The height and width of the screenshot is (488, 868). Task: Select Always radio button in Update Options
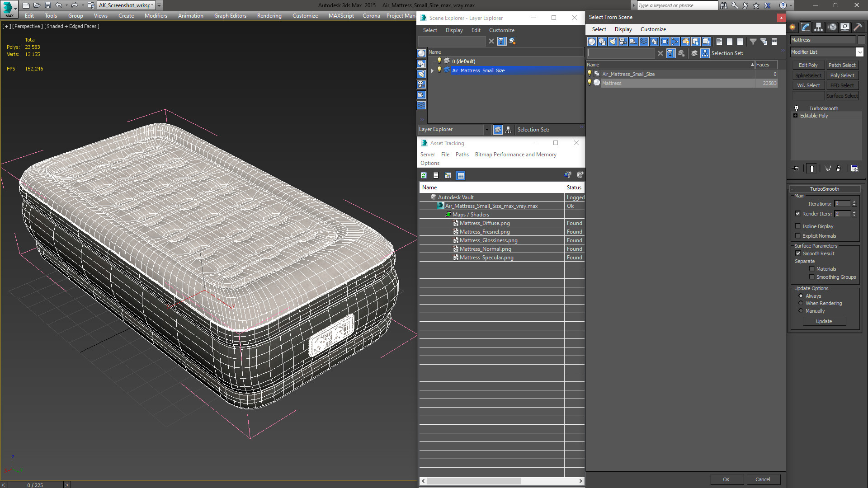click(x=801, y=296)
